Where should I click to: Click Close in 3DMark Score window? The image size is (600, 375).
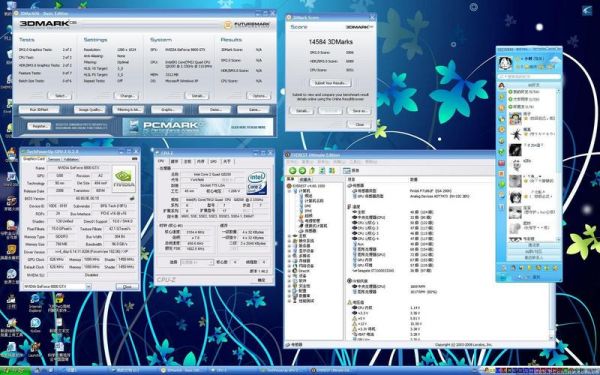click(x=359, y=124)
